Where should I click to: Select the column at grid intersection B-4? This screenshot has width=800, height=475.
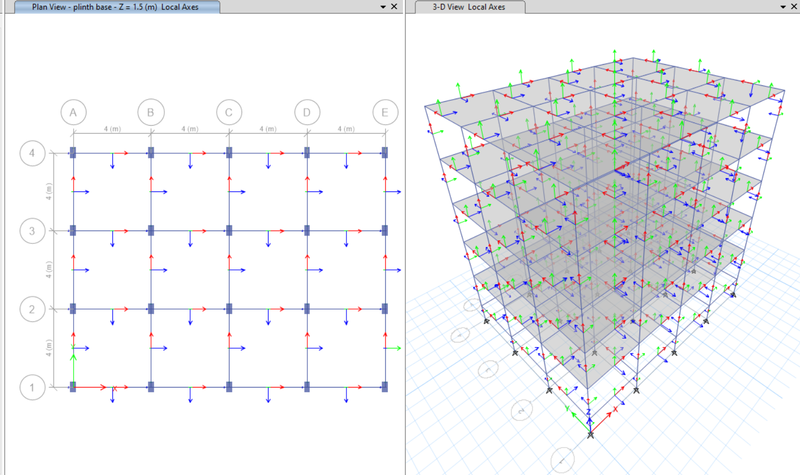click(151, 153)
